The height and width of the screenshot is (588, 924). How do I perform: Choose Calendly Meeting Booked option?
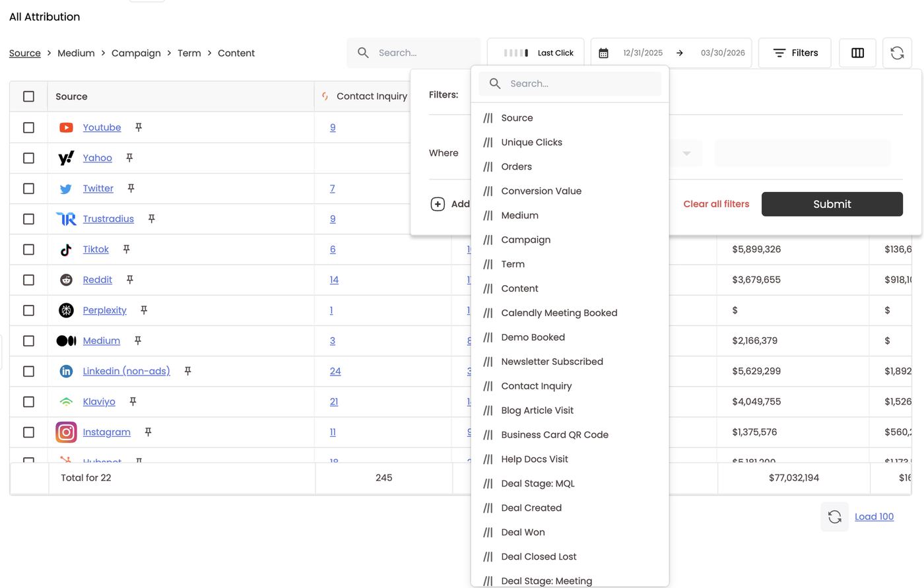click(x=570, y=313)
